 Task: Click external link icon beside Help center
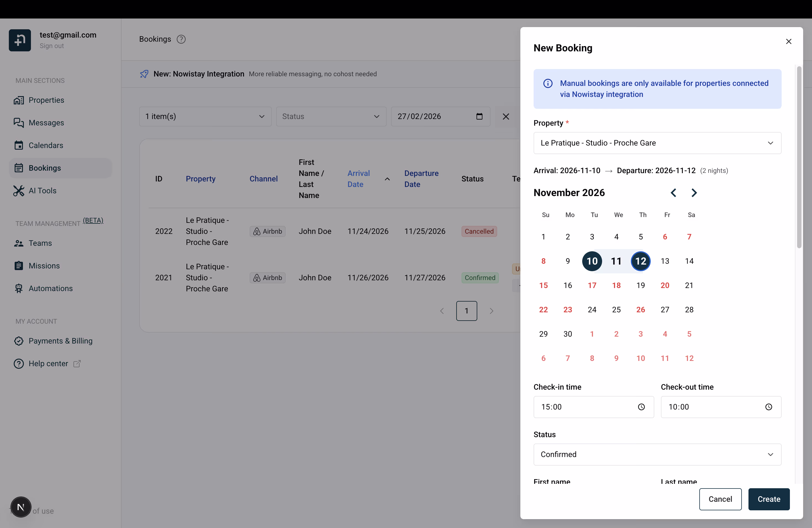point(77,364)
